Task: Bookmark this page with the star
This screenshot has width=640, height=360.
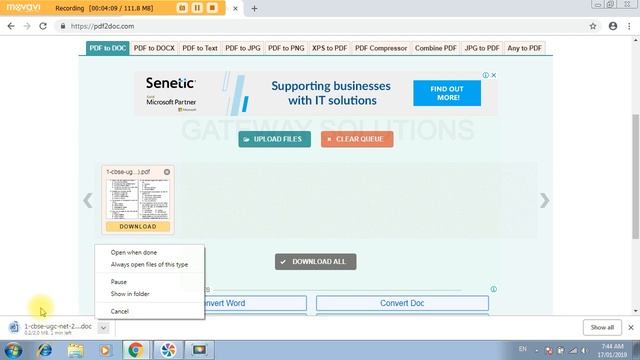Action: pos(593,26)
